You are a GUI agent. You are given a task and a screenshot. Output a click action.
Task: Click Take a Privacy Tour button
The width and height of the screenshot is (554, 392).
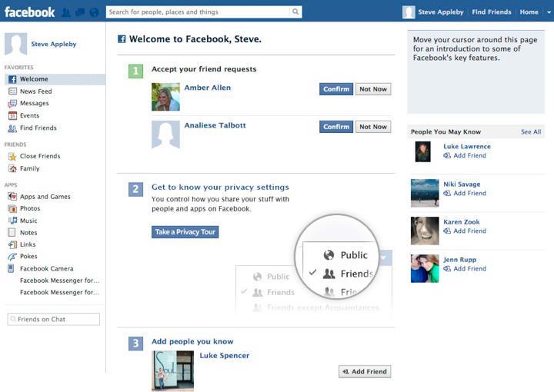click(x=185, y=232)
